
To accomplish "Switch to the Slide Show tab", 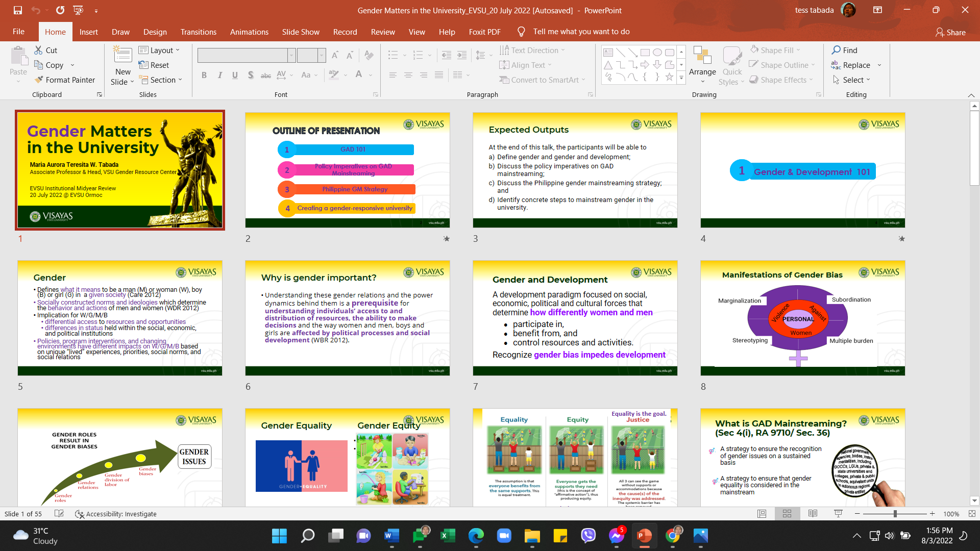I will [301, 32].
